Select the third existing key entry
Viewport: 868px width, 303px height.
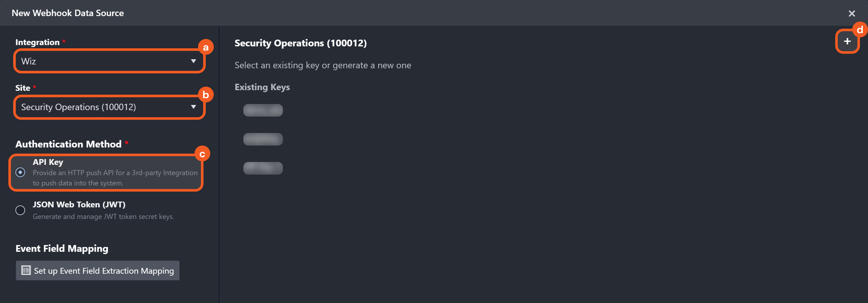(262, 168)
